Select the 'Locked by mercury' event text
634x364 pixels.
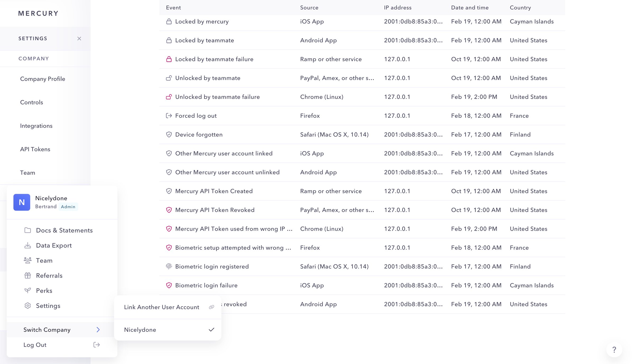(x=202, y=21)
